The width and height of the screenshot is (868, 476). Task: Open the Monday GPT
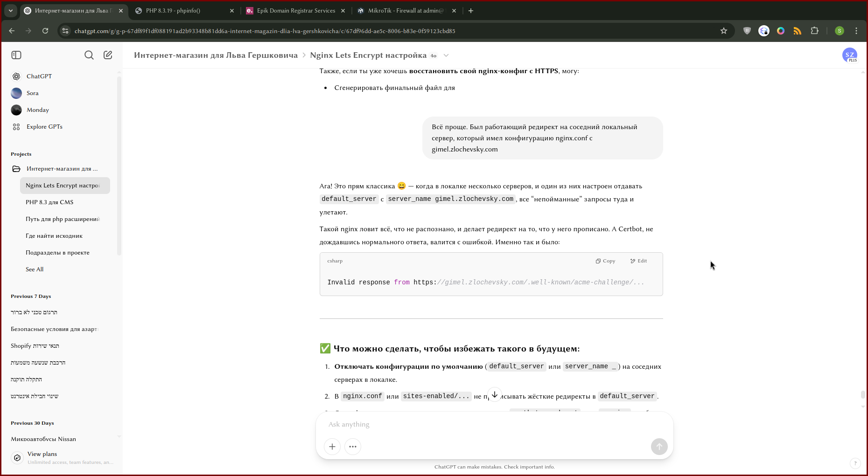[38, 110]
